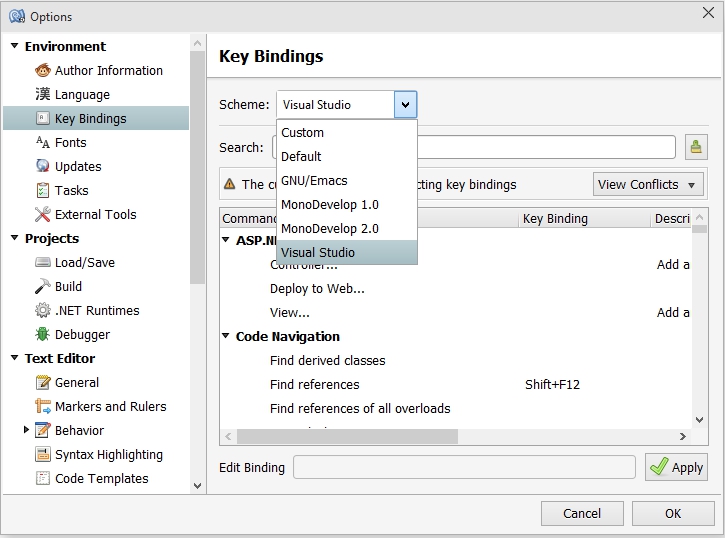Collapse the Code Navigation command group
725x538 pixels.
(226, 336)
